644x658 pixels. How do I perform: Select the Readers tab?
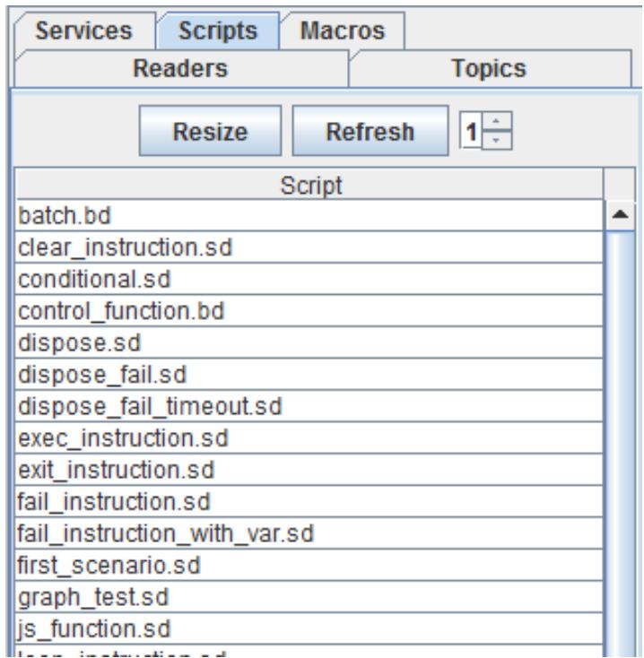pyautogui.click(x=181, y=68)
